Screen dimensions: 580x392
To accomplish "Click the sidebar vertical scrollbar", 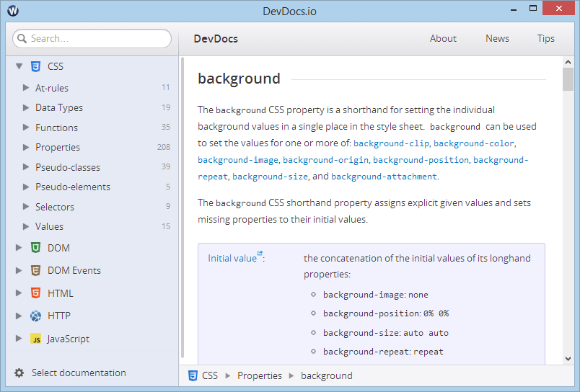I will 182,208.
